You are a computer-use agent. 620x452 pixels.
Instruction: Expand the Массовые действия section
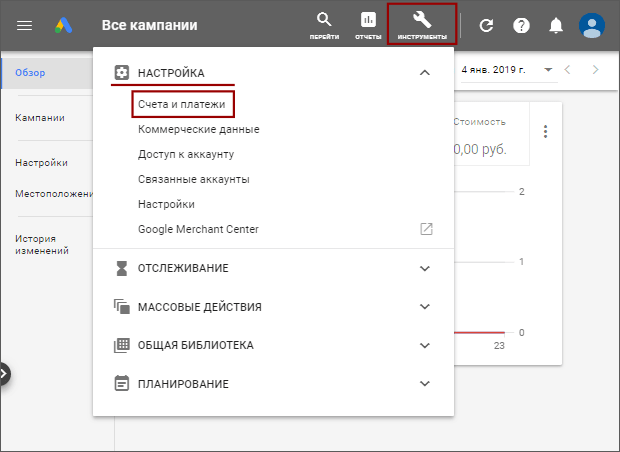point(425,307)
